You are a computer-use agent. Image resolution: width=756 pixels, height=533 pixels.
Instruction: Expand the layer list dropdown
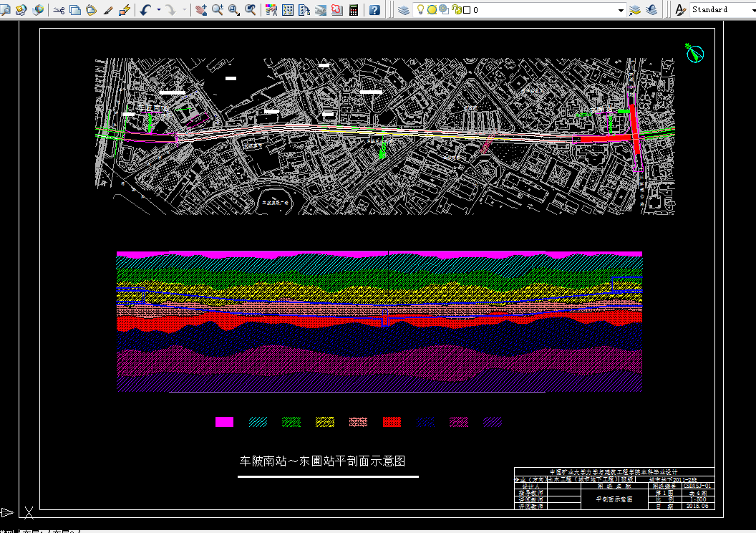point(621,10)
